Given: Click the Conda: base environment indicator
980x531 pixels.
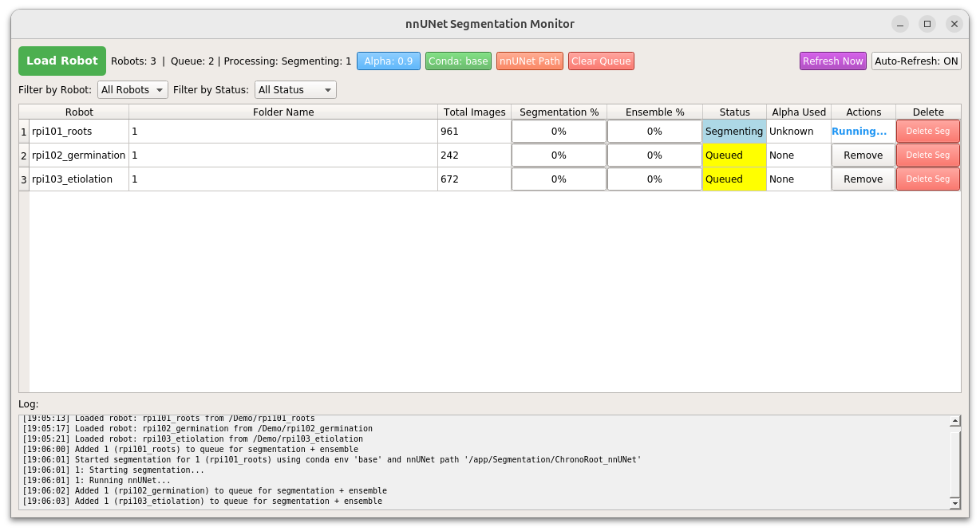Looking at the screenshot, I should [458, 61].
